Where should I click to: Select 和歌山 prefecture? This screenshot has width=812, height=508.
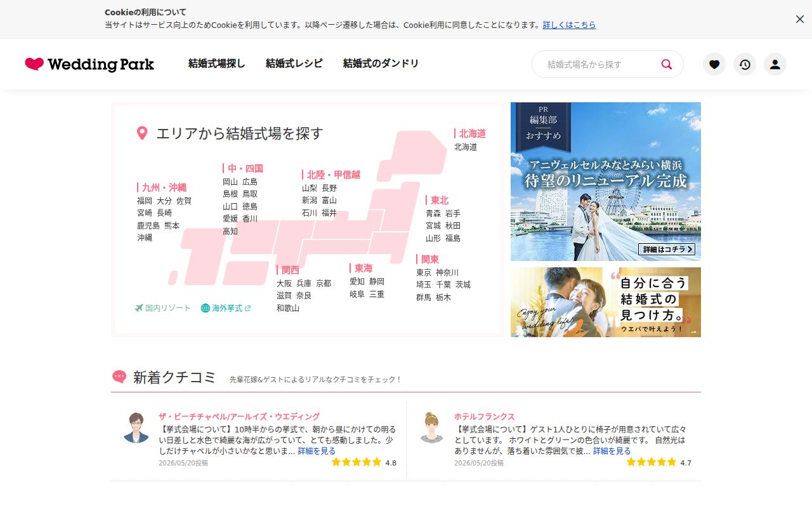[x=288, y=308]
